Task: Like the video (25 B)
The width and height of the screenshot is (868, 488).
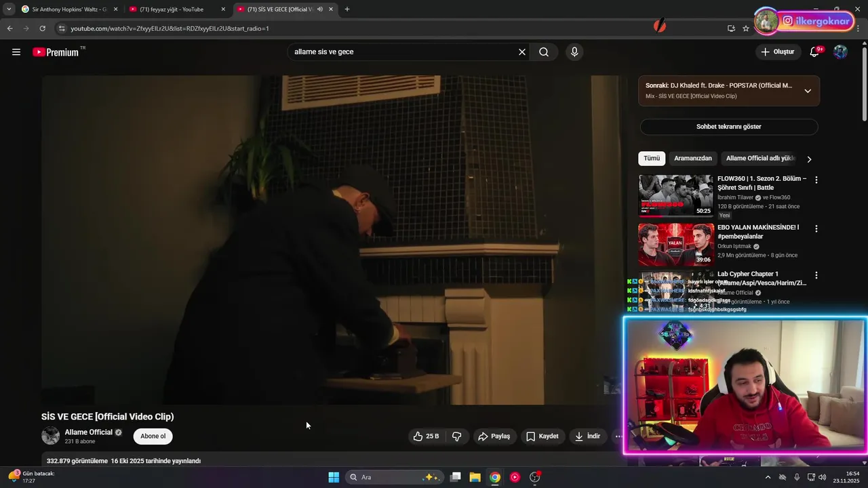Action: (x=426, y=436)
